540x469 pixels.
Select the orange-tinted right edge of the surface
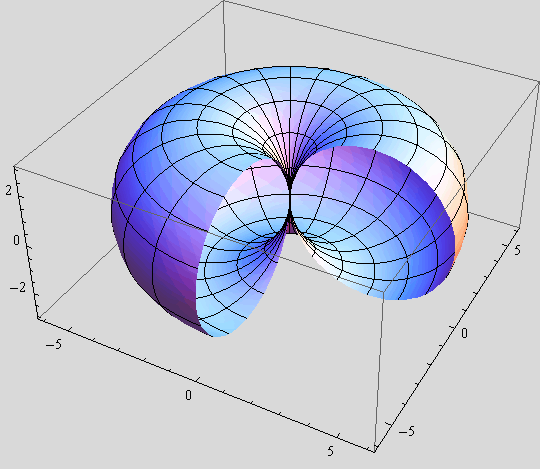[460, 220]
